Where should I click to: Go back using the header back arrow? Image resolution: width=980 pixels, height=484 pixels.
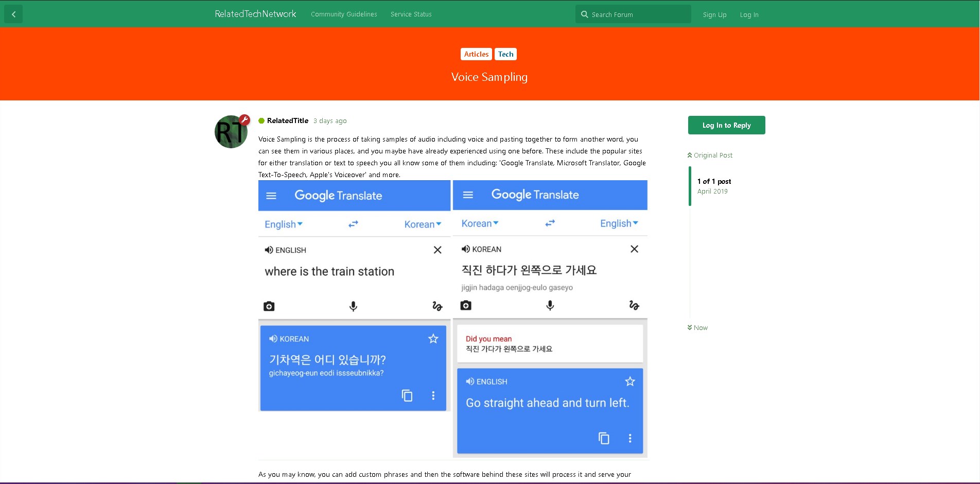[x=13, y=14]
